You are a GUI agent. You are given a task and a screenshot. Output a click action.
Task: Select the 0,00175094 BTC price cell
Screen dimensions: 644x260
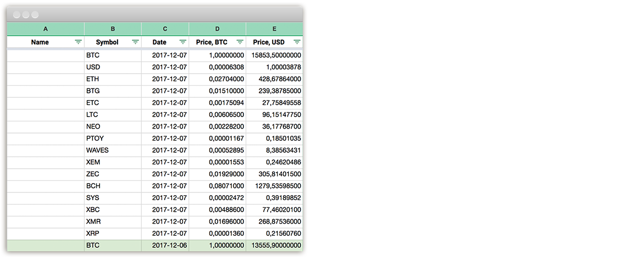pyautogui.click(x=217, y=103)
